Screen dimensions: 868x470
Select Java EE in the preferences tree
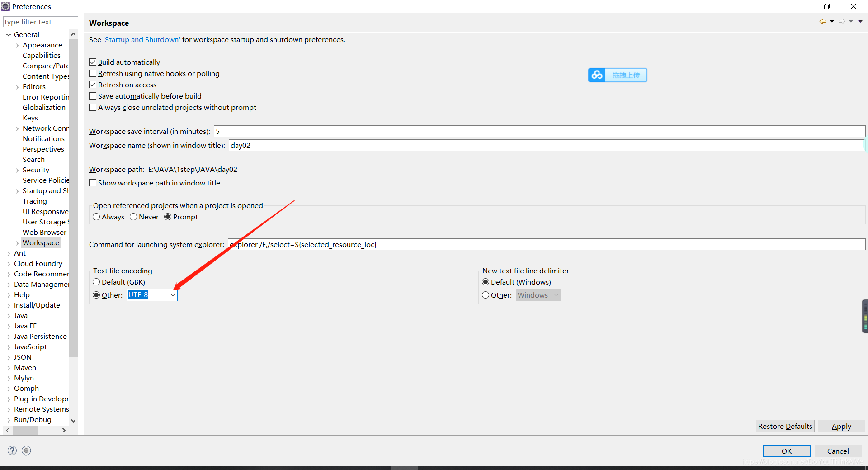click(25, 326)
